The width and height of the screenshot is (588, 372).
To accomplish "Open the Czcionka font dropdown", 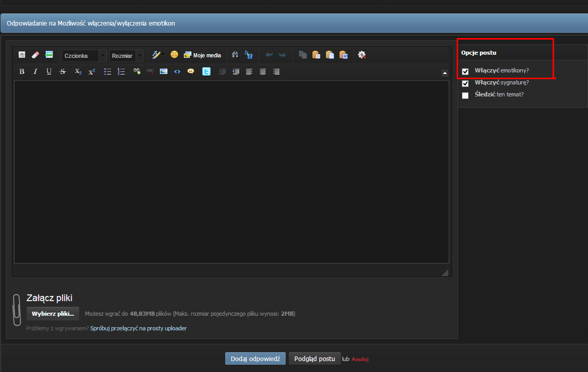I will 84,55.
